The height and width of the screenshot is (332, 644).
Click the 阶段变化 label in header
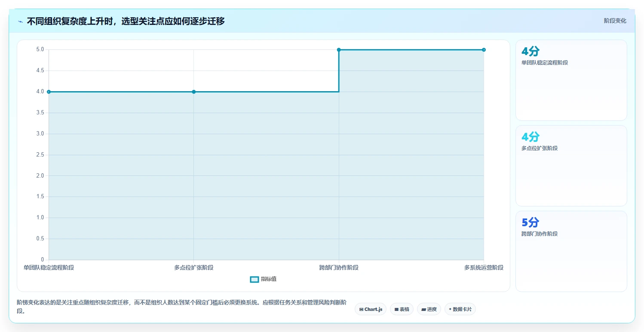point(615,21)
